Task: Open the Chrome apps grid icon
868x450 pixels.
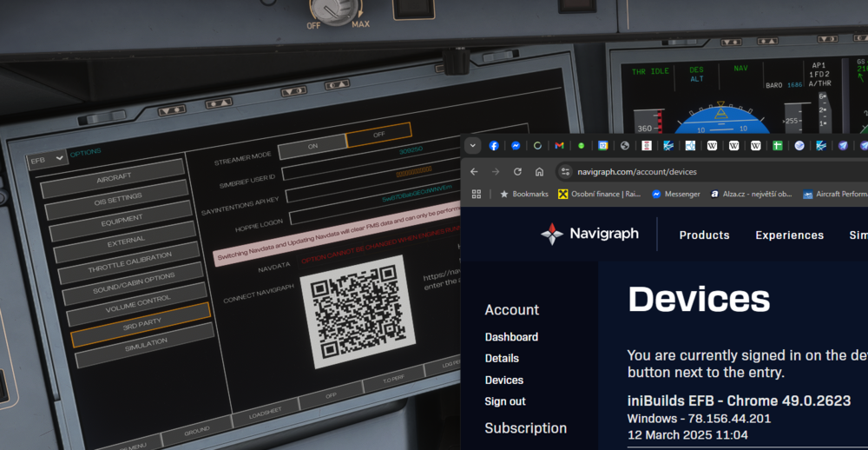Action: click(476, 194)
